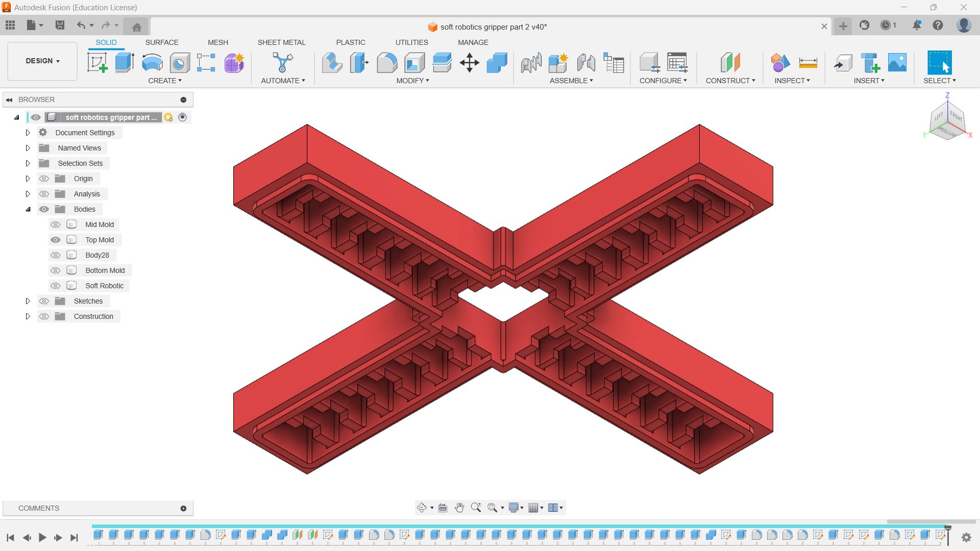Click the Fillet tool in Modify
Viewport: 980px width, 551px height.
[x=387, y=63]
